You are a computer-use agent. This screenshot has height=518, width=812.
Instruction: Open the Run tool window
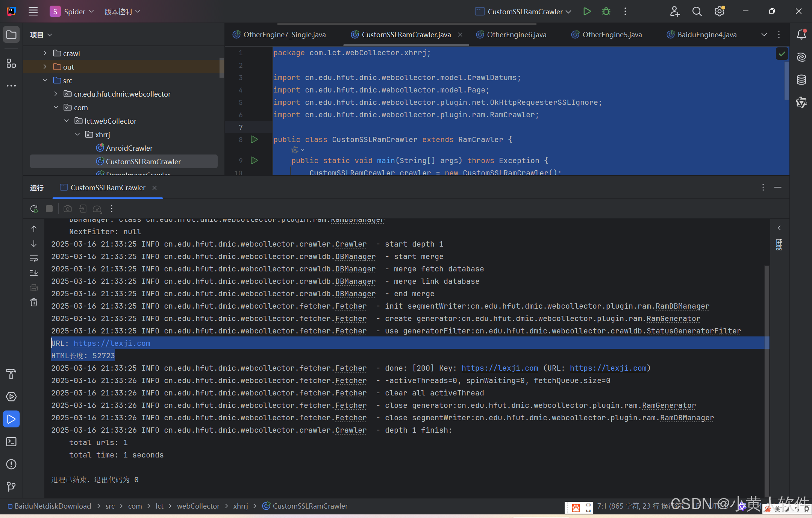point(11,419)
